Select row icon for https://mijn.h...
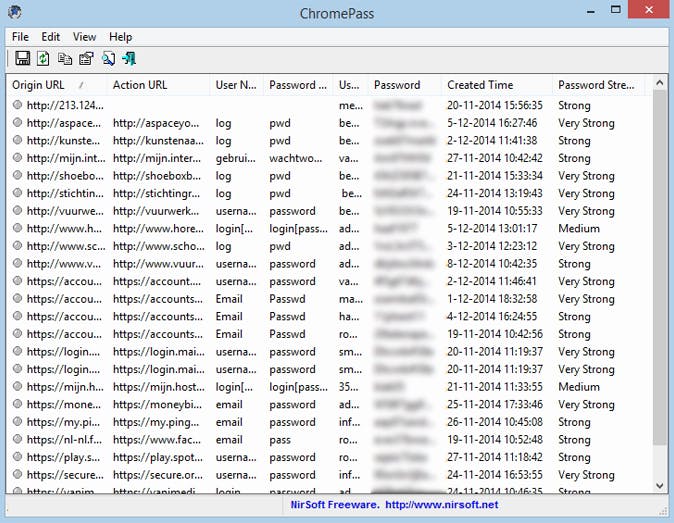Image resolution: width=674 pixels, height=523 pixels. [x=17, y=386]
